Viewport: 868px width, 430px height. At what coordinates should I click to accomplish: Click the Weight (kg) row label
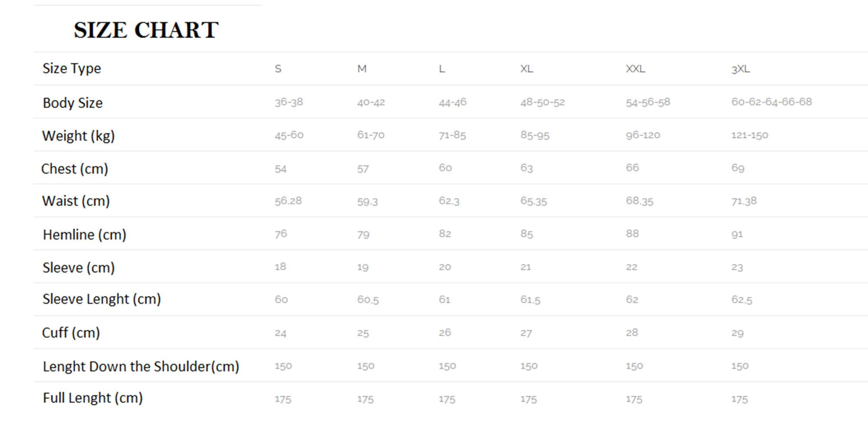click(x=78, y=136)
